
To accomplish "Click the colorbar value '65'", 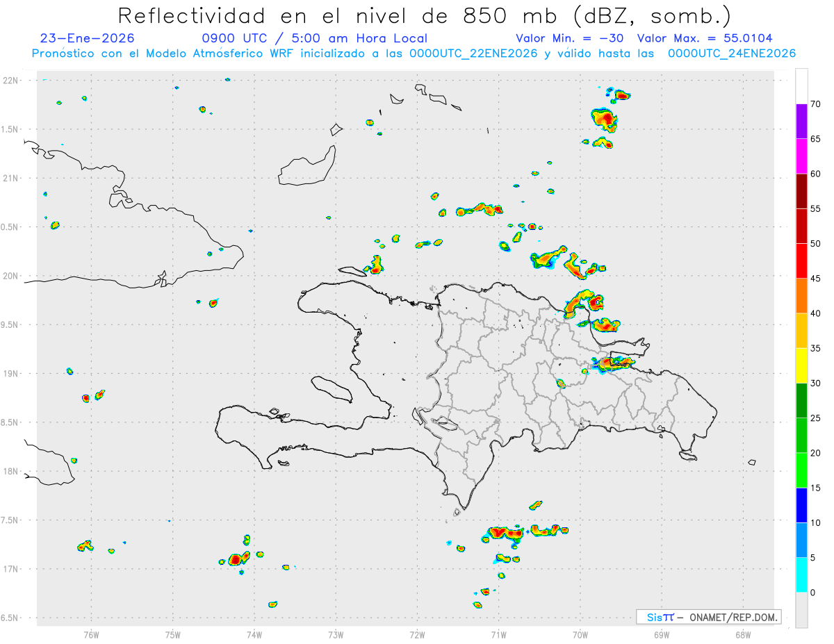I will (815, 139).
